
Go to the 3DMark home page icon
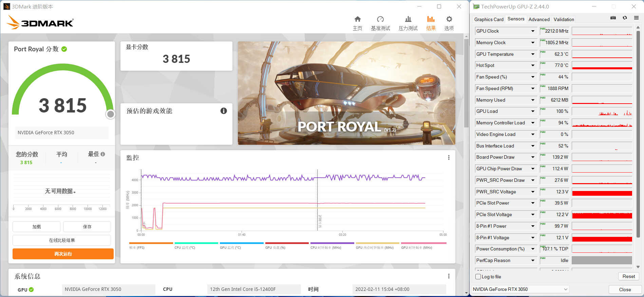(357, 19)
